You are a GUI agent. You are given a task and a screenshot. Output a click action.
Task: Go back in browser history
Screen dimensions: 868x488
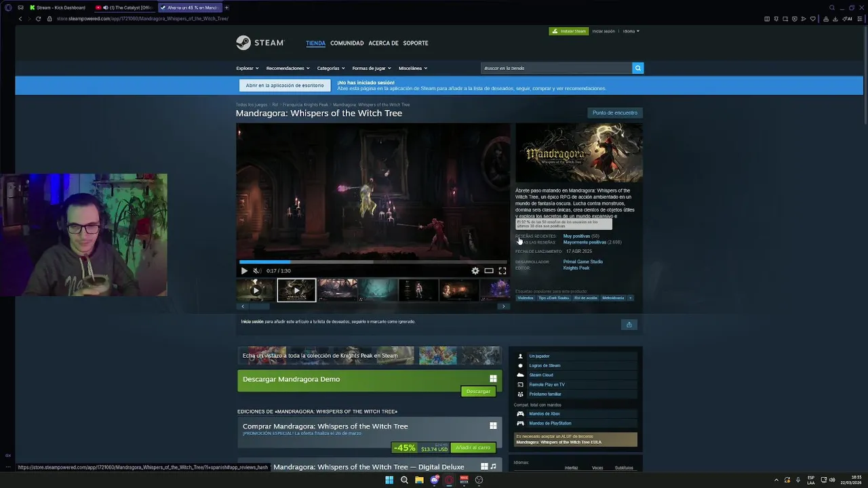(x=20, y=18)
